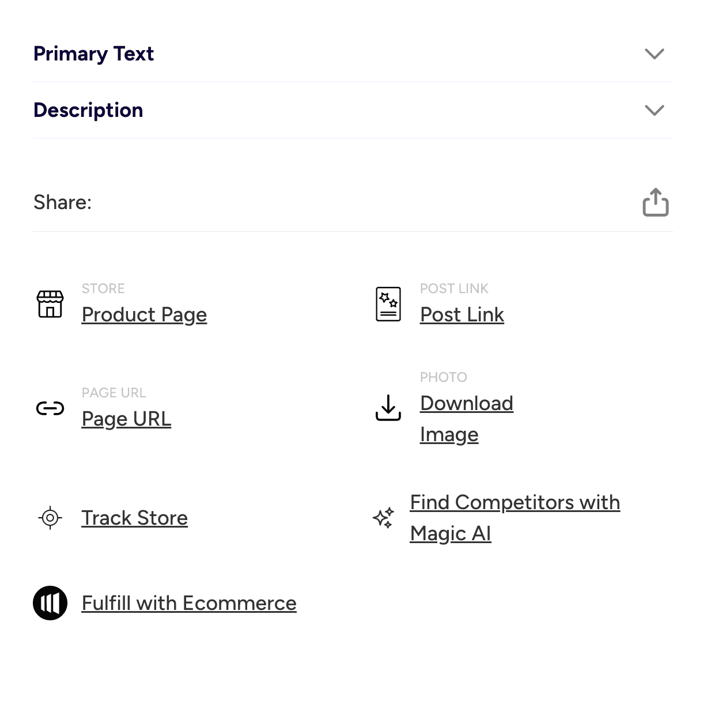Select the Download Image link

pyautogui.click(x=466, y=404)
